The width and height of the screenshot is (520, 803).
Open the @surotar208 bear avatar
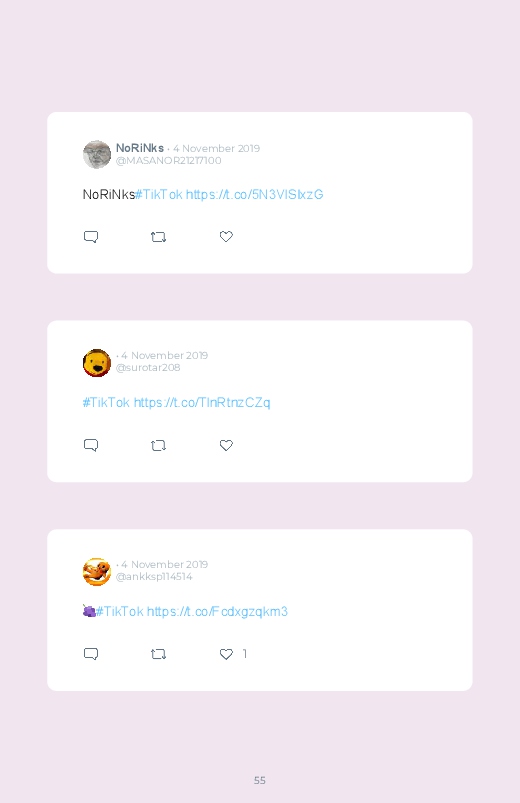tap(97, 363)
